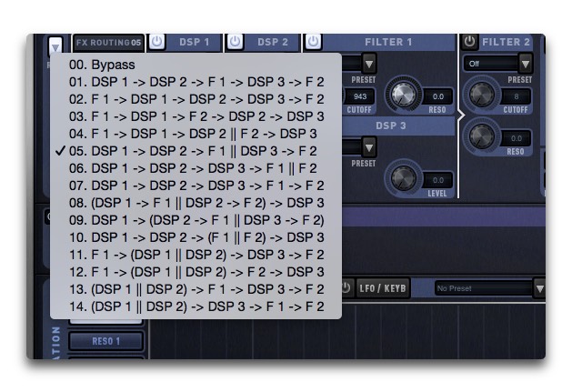Toggle DSP 2 power button
Image resolution: width=572 pixels, height=392 pixels.
point(235,42)
